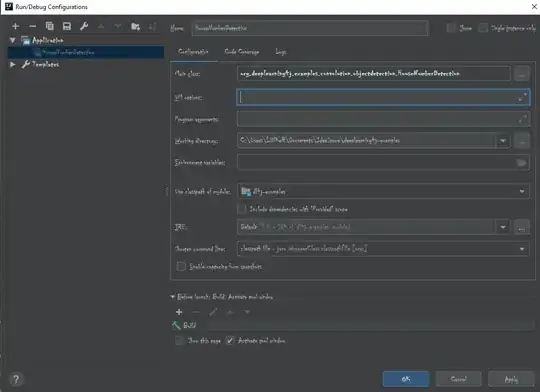Switch to the Logs tab

281,52
